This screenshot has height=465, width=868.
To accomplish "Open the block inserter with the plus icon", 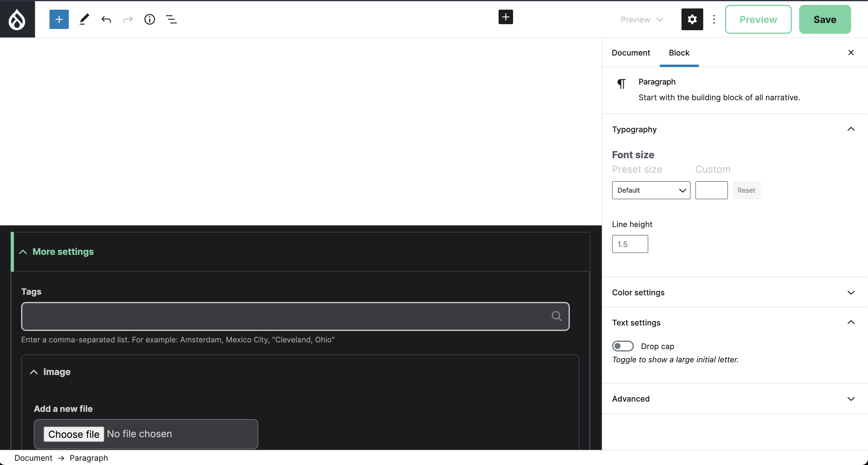I will point(59,19).
